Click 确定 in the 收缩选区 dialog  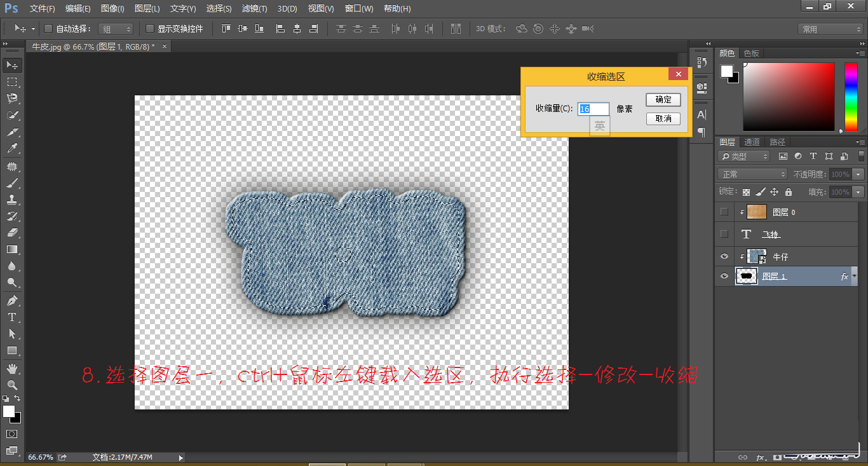click(x=663, y=99)
